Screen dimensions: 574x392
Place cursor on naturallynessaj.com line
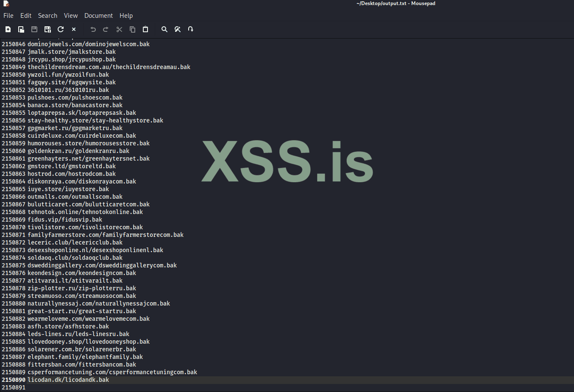click(x=99, y=303)
